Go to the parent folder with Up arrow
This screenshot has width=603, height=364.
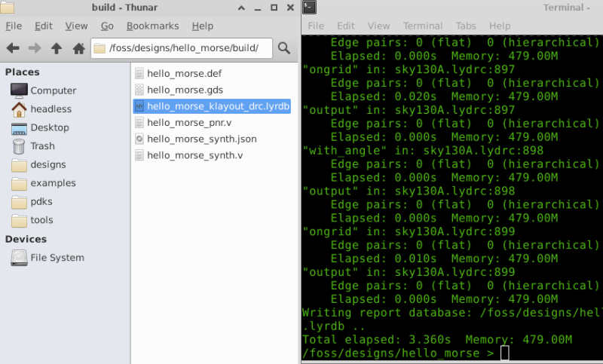point(57,48)
